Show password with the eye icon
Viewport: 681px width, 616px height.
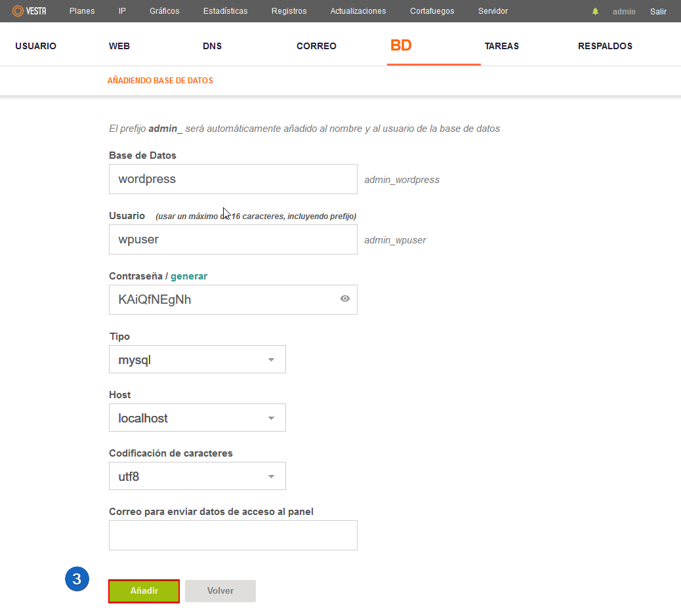click(x=345, y=298)
